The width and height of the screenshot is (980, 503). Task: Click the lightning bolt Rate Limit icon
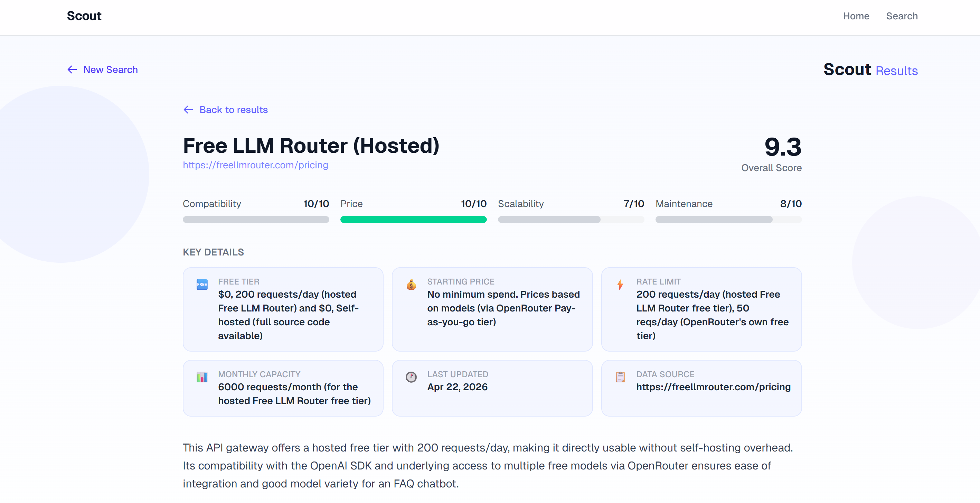tap(620, 284)
